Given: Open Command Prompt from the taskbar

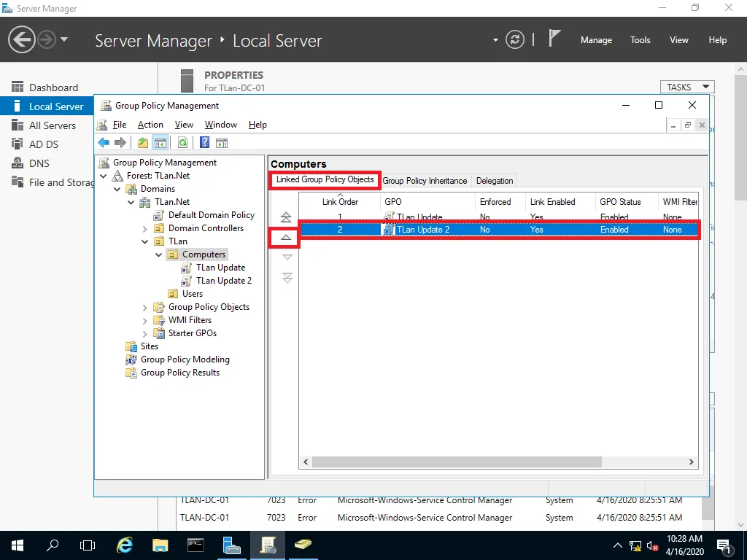Looking at the screenshot, I should click(196, 545).
